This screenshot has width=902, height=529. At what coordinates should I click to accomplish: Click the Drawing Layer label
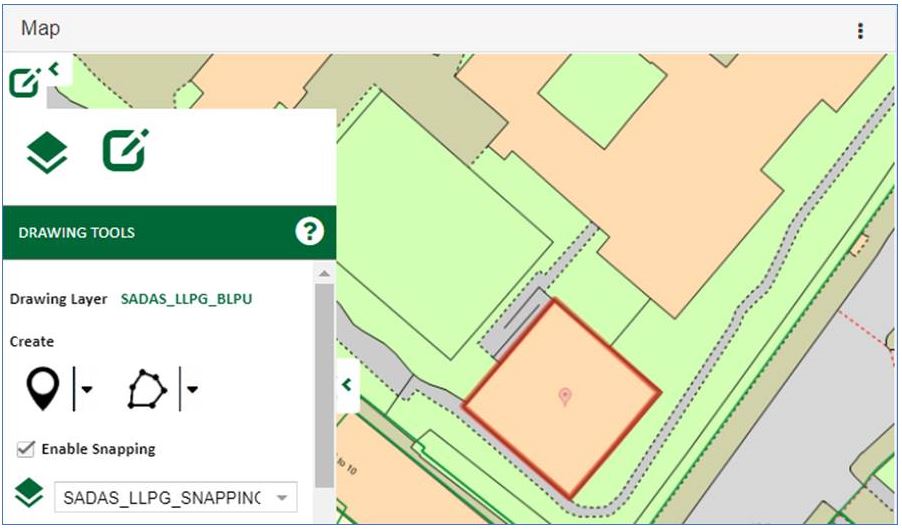(59, 299)
